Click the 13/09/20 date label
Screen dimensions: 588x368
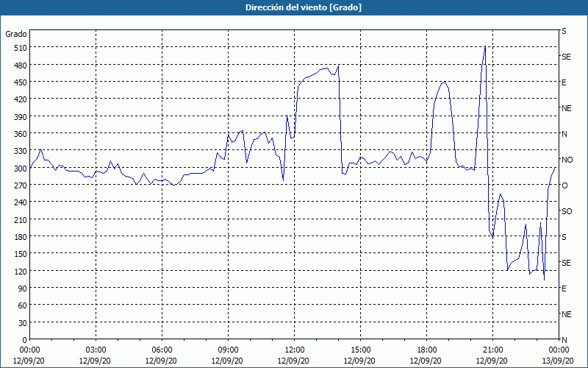coord(559,361)
